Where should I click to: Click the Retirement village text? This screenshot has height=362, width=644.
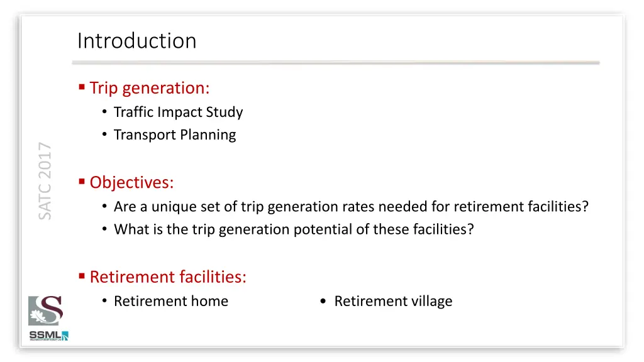pyautogui.click(x=393, y=301)
